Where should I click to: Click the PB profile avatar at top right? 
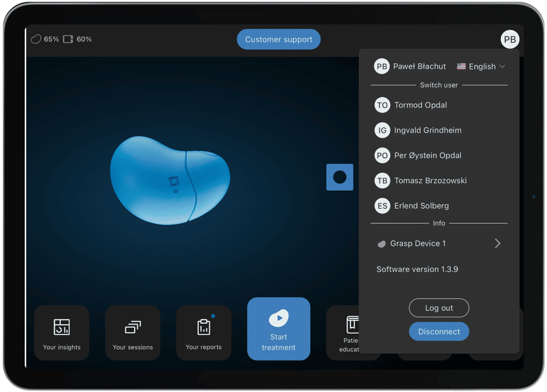coord(510,40)
